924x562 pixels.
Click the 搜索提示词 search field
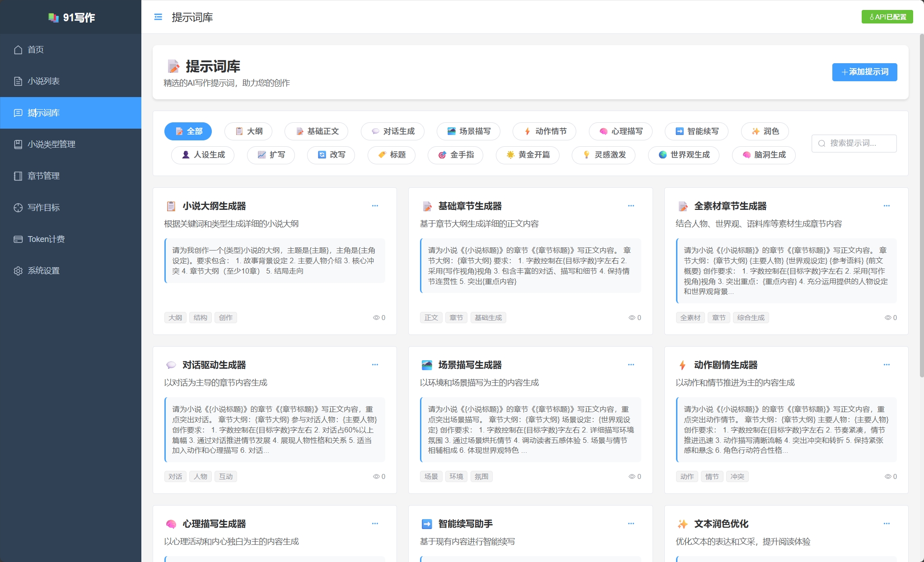coord(854,143)
